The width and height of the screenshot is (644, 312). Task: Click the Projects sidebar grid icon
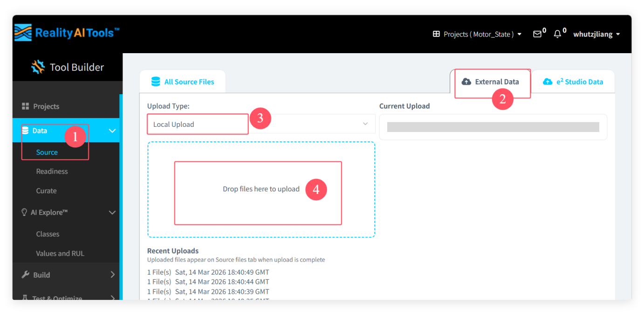(x=26, y=106)
